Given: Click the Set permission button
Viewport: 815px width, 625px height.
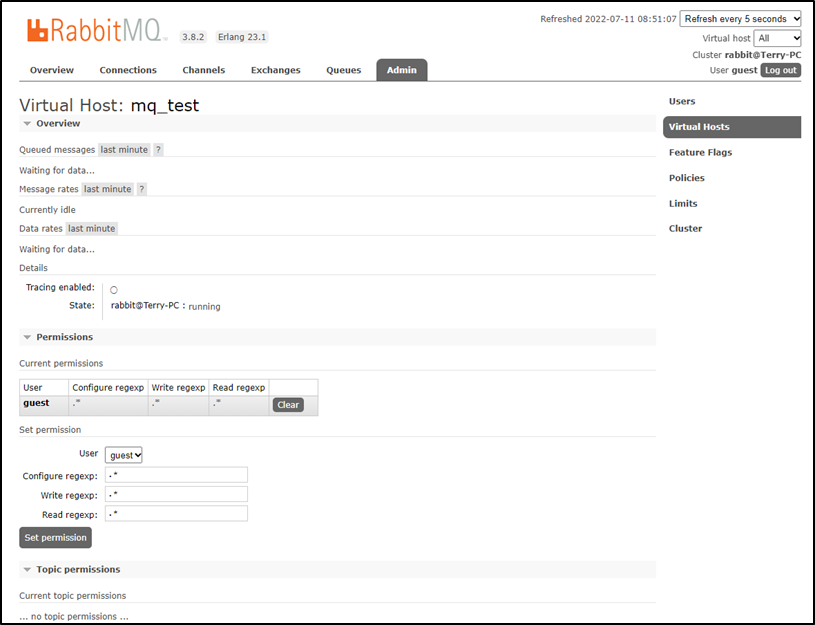Looking at the screenshot, I should tap(56, 538).
